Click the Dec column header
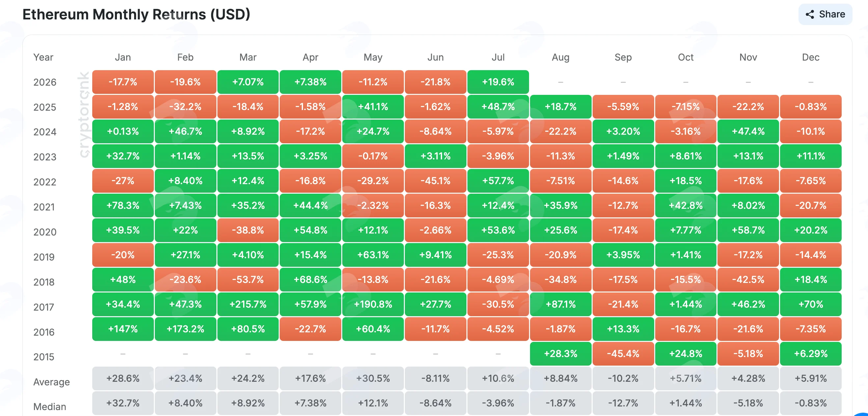 pos(810,57)
